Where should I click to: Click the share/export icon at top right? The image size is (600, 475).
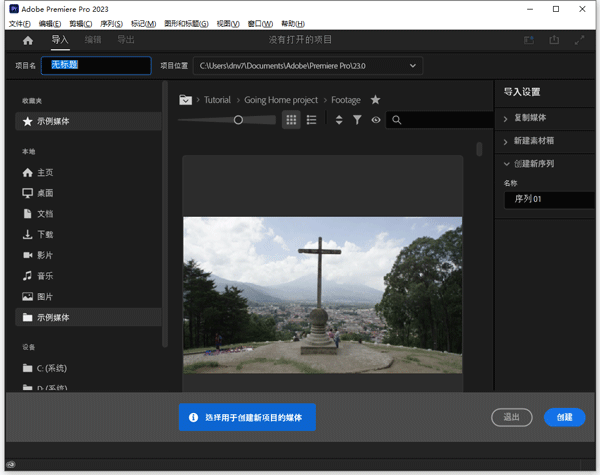coord(554,40)
